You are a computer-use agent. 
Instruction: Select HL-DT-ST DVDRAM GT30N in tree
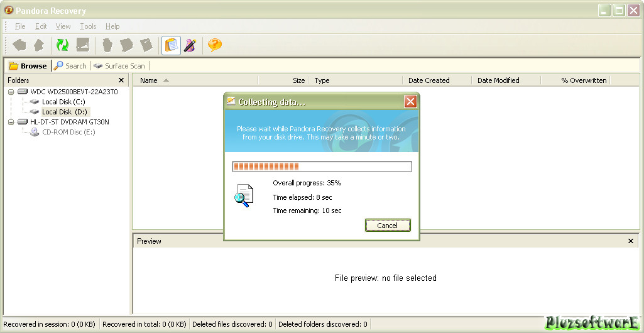point(70,122)
